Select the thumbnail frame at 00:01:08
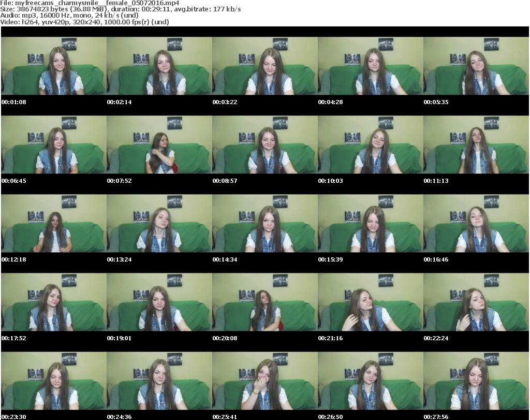 click(x=54, y=66)
